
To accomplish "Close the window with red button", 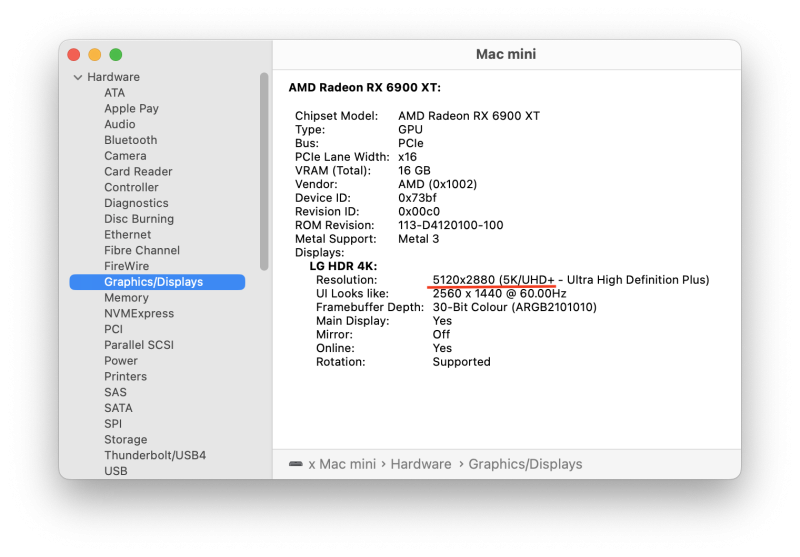I will pos(74,55).
